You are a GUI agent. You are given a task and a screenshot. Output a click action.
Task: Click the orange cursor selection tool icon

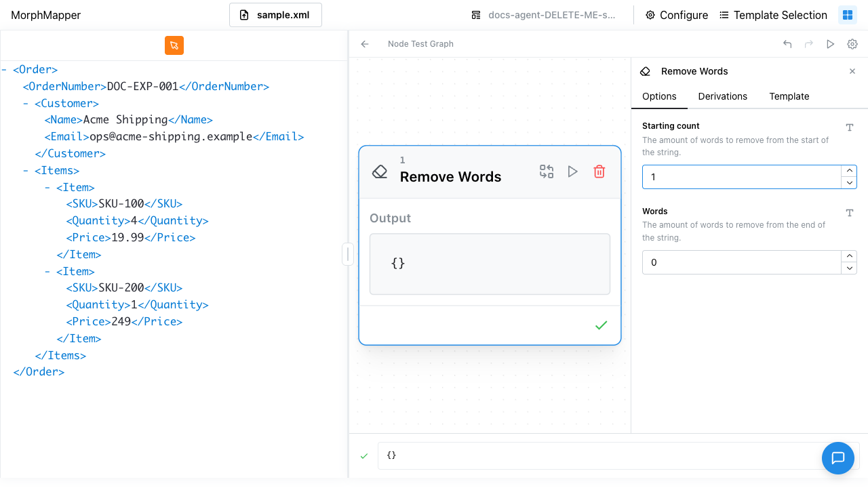pyautogui.click(x=174, y=45)
